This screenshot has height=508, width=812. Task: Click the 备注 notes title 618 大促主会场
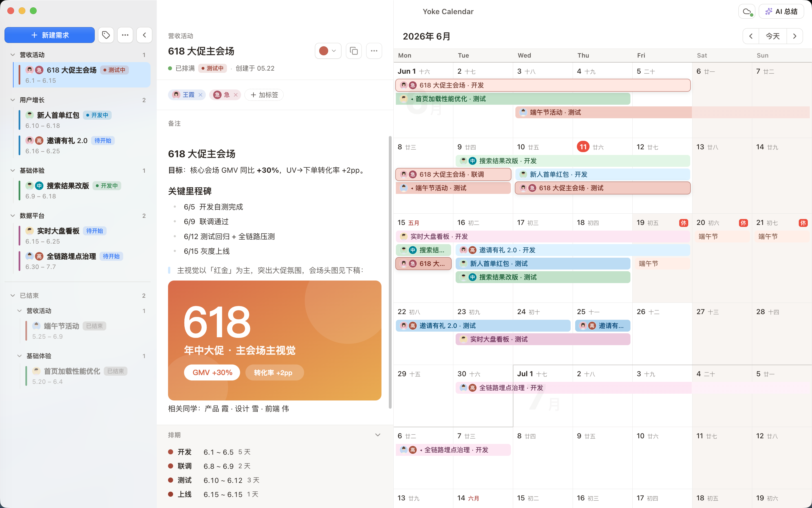click(202, 154)
